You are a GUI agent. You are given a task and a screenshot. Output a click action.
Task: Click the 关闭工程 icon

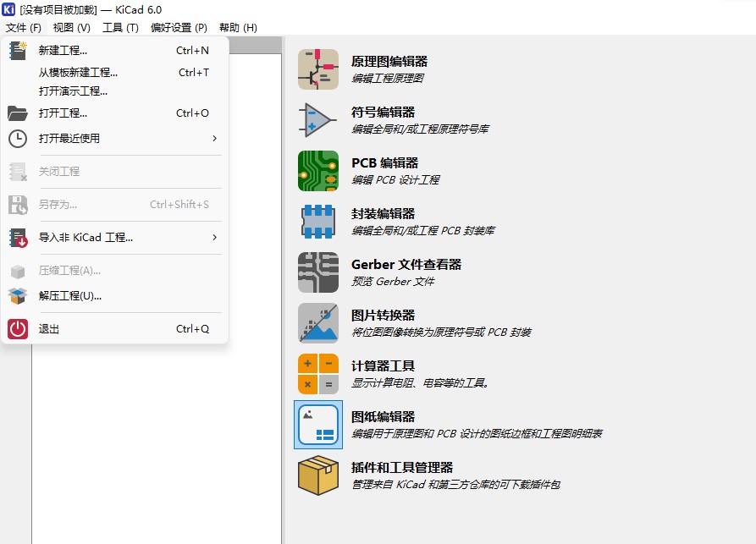(18, 172)
